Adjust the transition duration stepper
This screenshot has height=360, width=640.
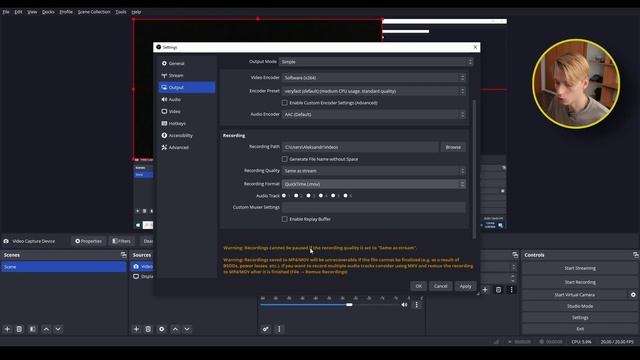[513, 278]
